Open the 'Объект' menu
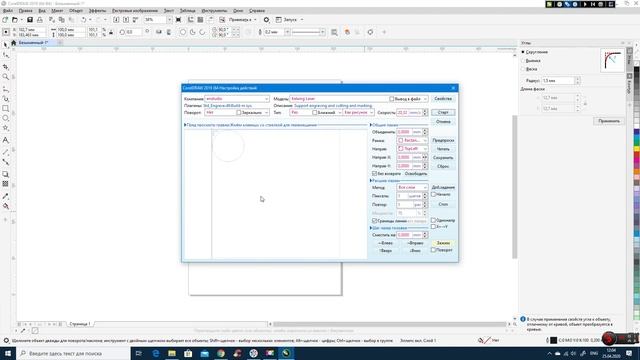640x360 pixels. [x=76, y=11]
